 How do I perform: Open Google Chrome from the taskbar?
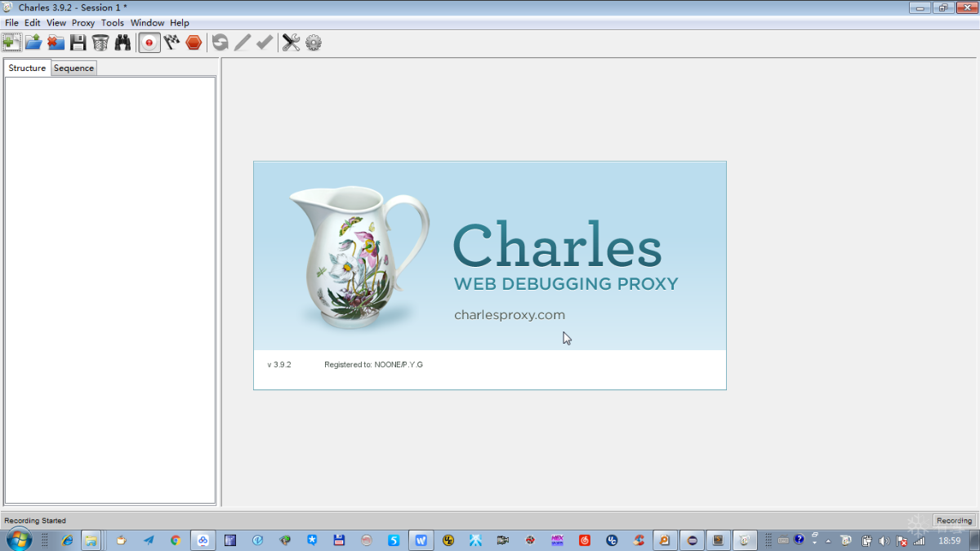point(176,540)
